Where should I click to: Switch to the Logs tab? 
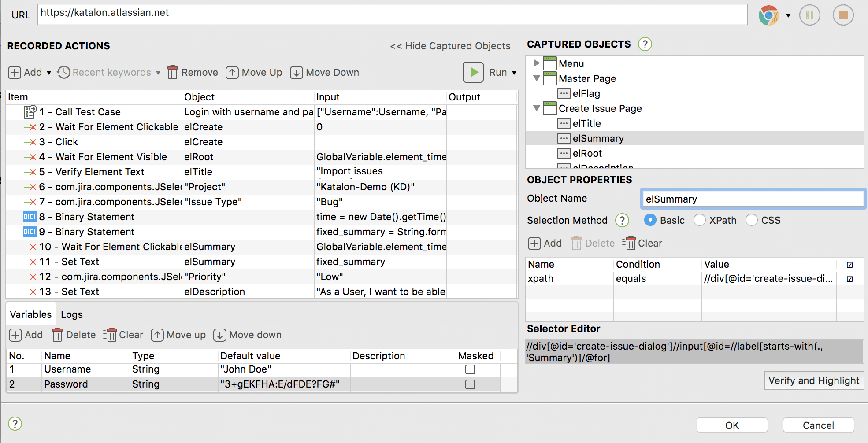pyautogui.click(x=71, y=314)
